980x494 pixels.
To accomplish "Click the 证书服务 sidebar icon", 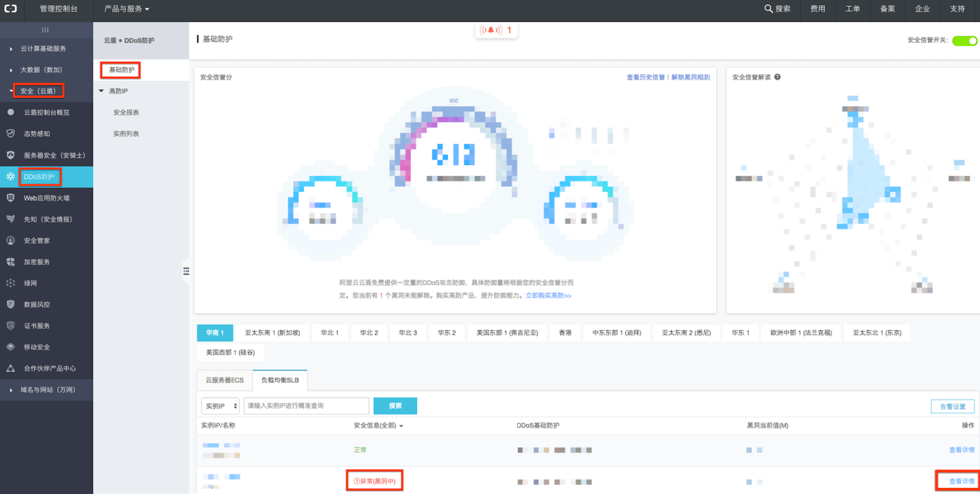I will (x=10, y=325).
